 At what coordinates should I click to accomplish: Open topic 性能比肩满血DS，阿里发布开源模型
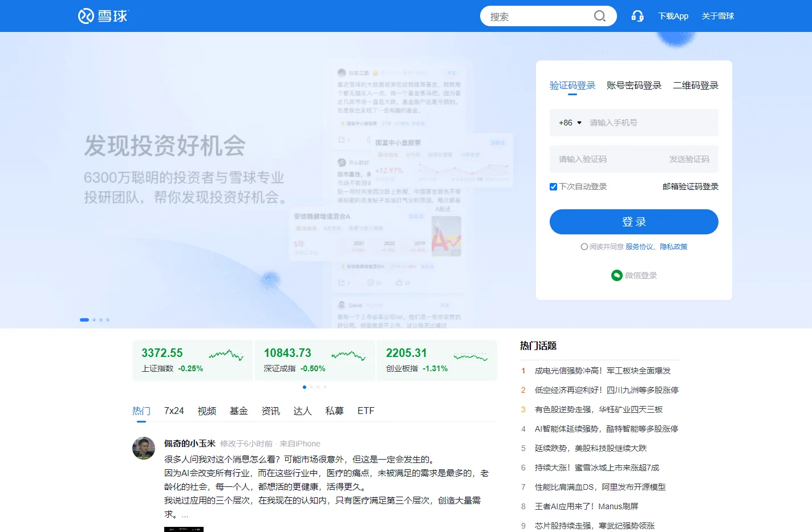point(600,487)
